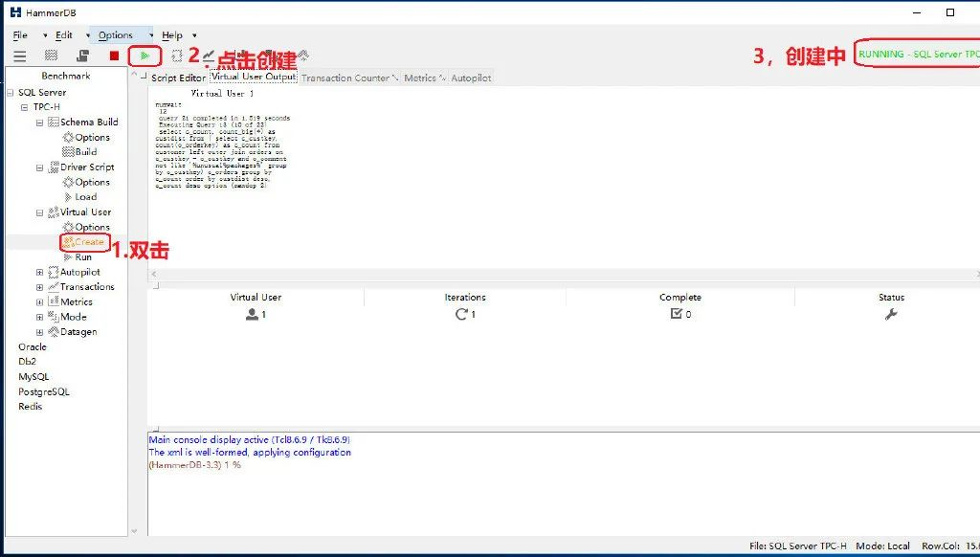This screenshot has height=557, width=980.
Task: Open the Edit menu
Action: tap(64, 35)
